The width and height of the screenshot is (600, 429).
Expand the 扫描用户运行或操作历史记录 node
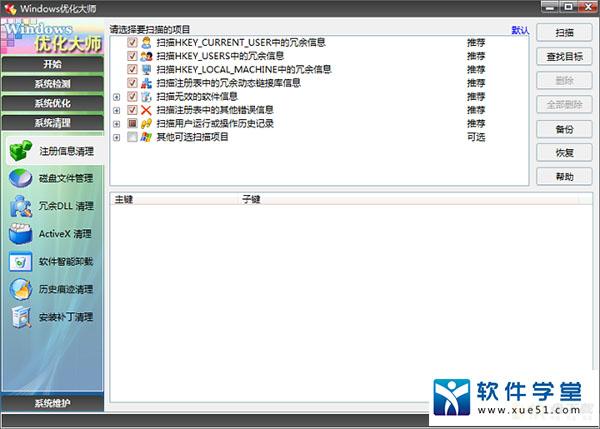tap(117, 124)
